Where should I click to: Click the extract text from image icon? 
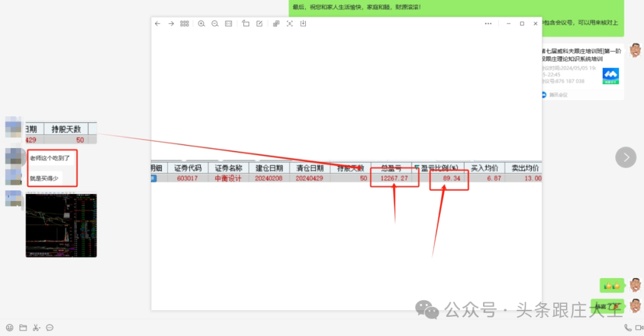(290, 24)
